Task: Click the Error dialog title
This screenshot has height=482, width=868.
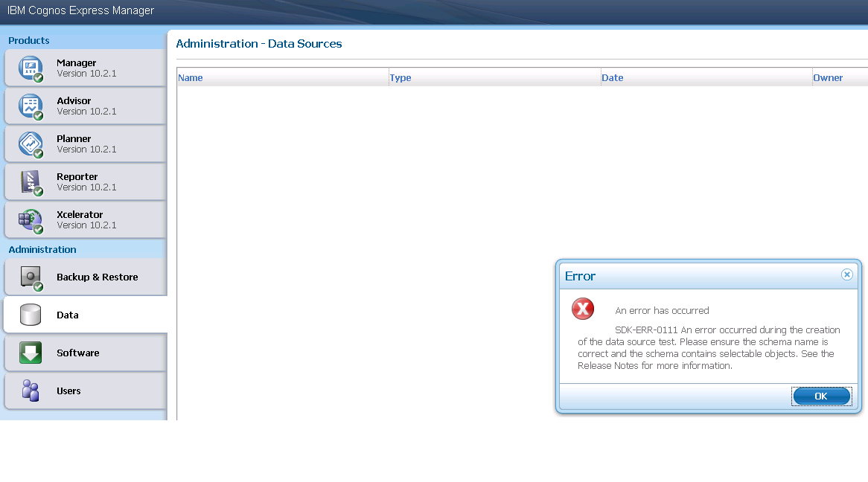Action: (580, 276)
